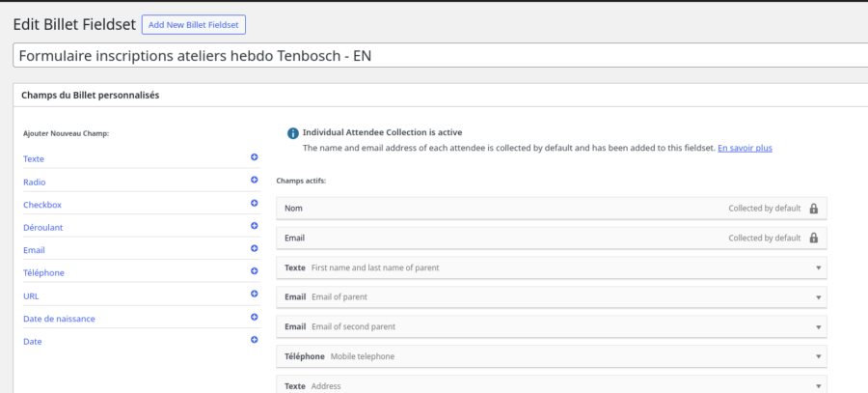Choose the Date field type in the sidebar
The height and width of the screenshot is (393, 868).
click(33, 342)
